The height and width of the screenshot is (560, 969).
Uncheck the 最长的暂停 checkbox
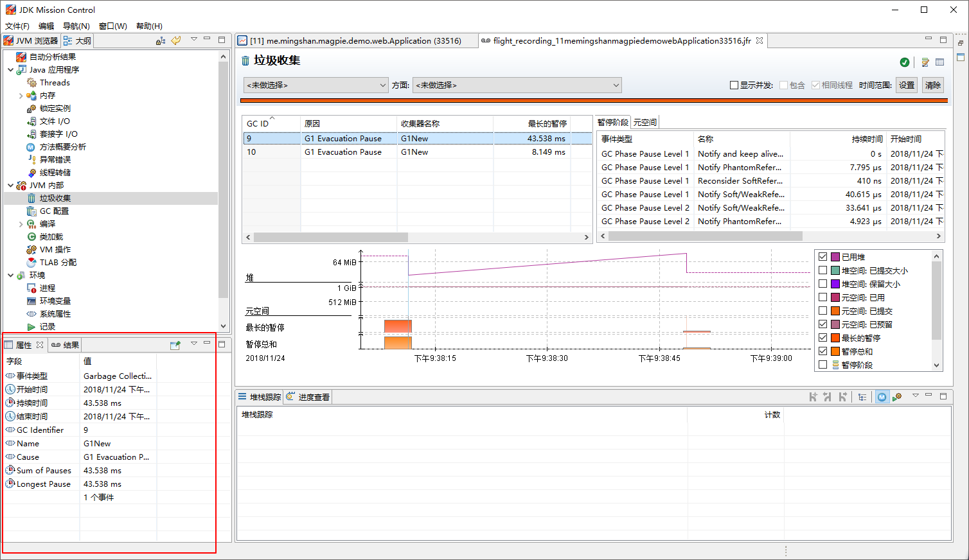(x=822, y=337)
